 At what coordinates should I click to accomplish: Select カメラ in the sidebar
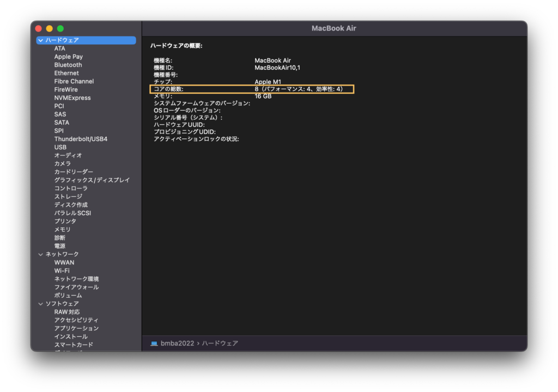(63, 164)
